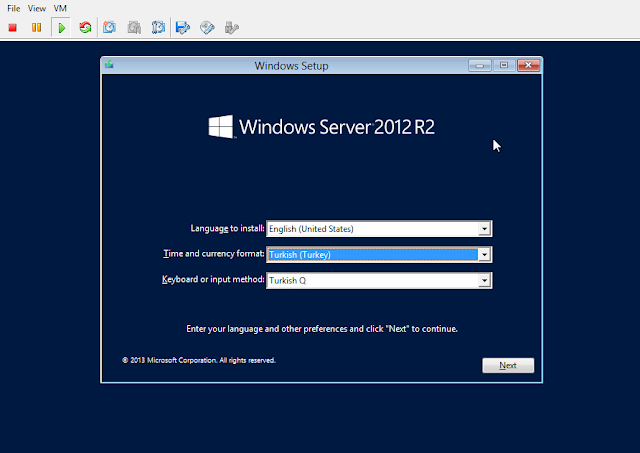Viewport: 640px width, 453px height.
Task: Open the File menu
Action: click(x=13, y=8)
